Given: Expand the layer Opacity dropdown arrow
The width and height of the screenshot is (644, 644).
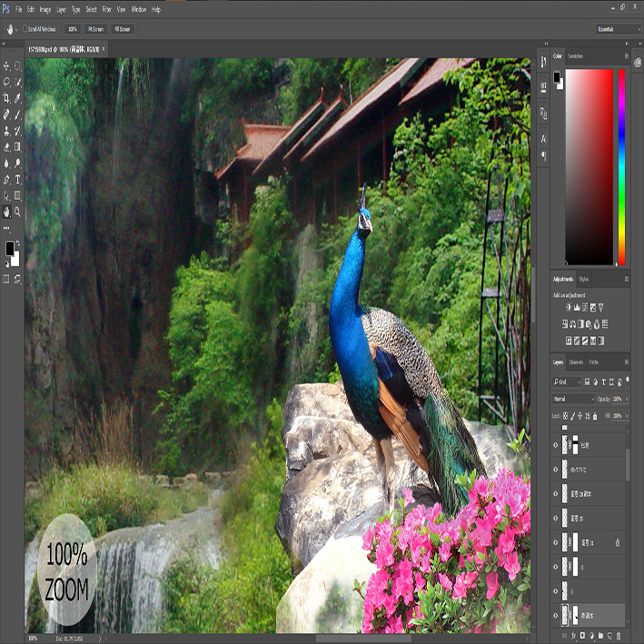Looking at the screenshot, I should (x=627, y=399).
